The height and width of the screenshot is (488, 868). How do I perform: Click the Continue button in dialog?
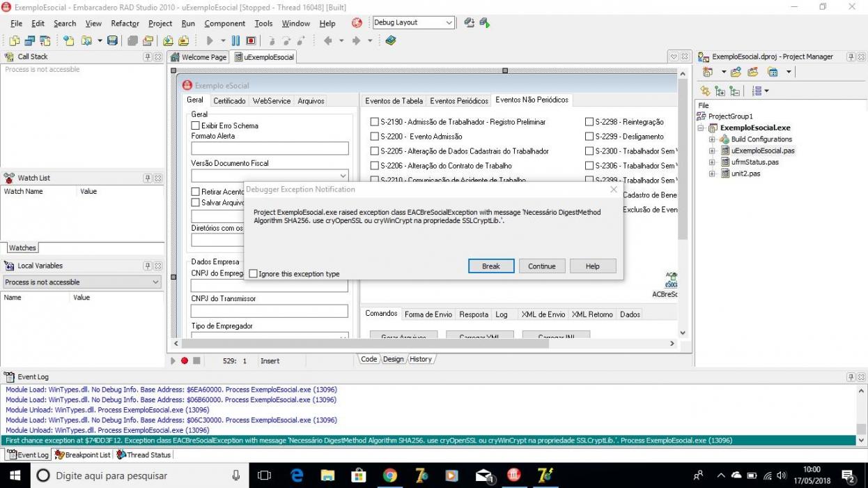[x=542, y=266]
